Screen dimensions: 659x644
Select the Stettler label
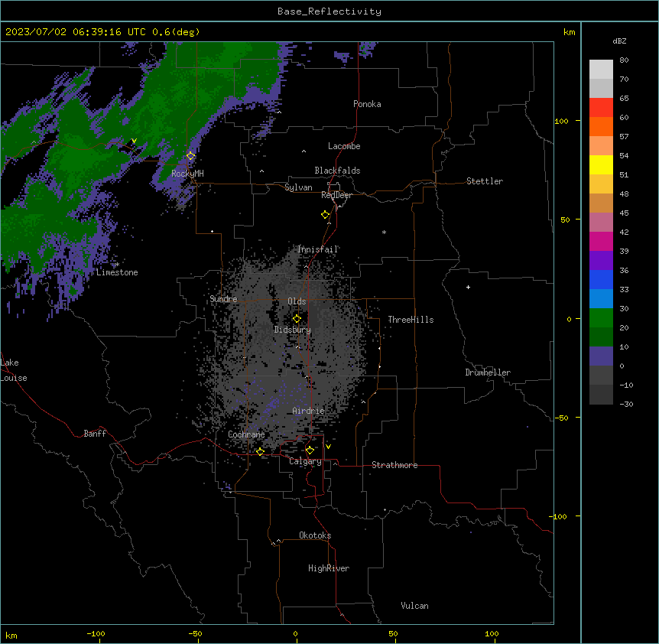click(x=485, y=181)
